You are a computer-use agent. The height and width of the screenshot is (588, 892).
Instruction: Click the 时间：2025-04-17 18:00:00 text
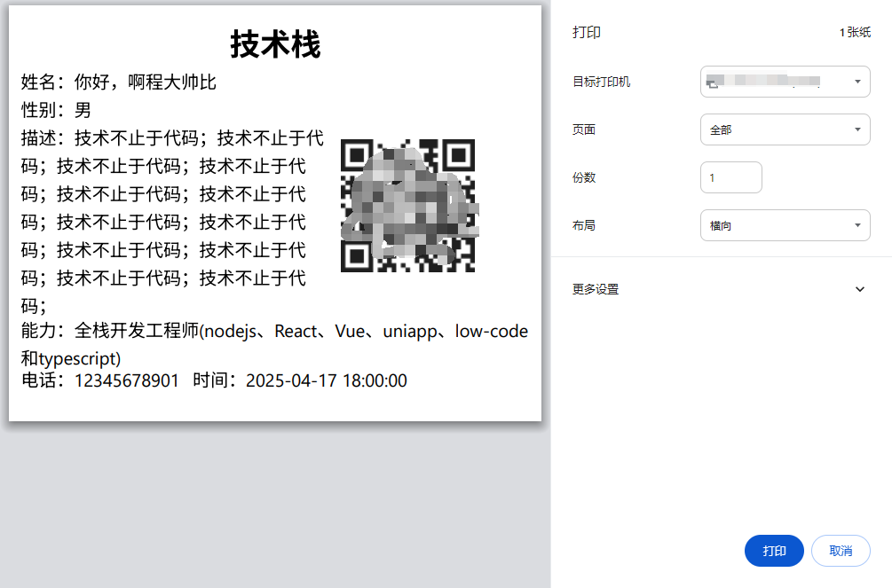point(300,380)
